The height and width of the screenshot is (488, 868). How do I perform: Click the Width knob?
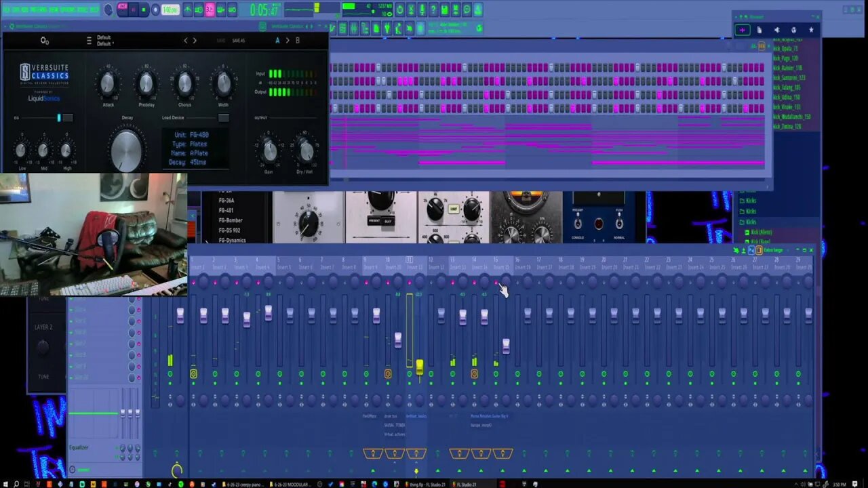point(223,84)
